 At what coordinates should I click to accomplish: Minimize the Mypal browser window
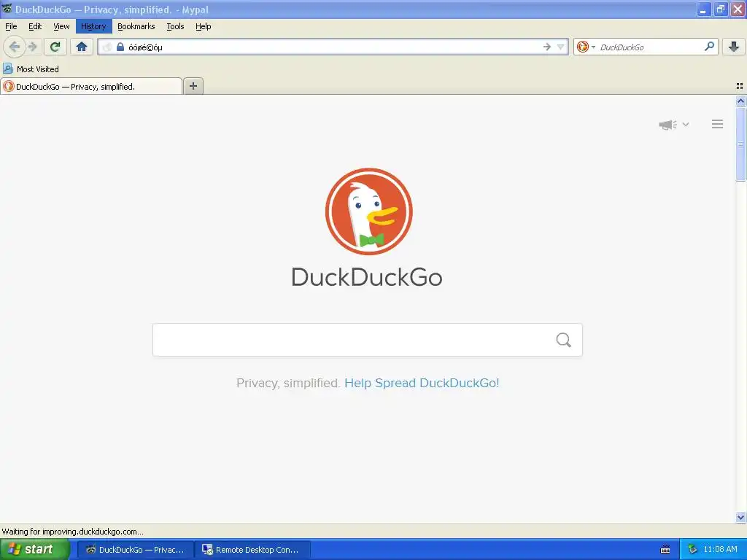(x=703, y=9)
